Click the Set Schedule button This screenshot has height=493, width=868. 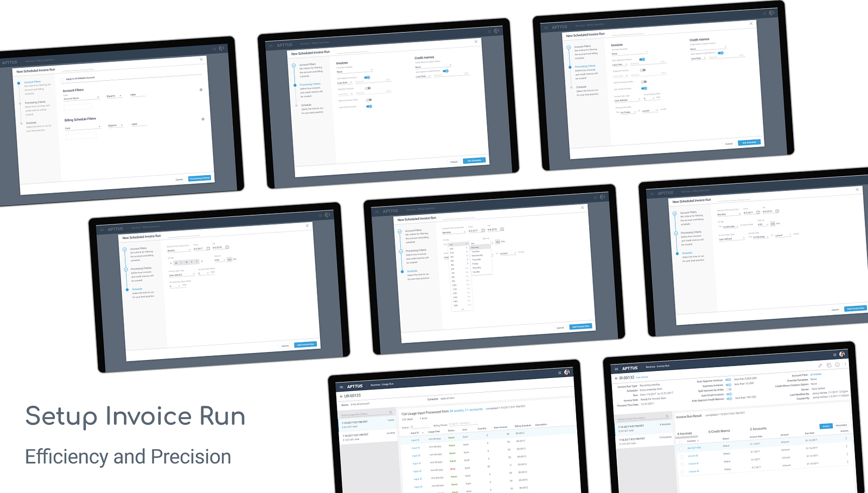coord(749,143)
